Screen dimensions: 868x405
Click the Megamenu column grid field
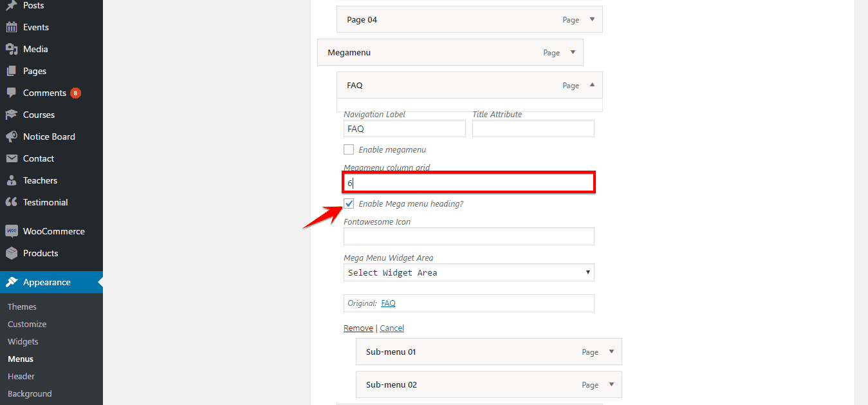pos(468,183)
